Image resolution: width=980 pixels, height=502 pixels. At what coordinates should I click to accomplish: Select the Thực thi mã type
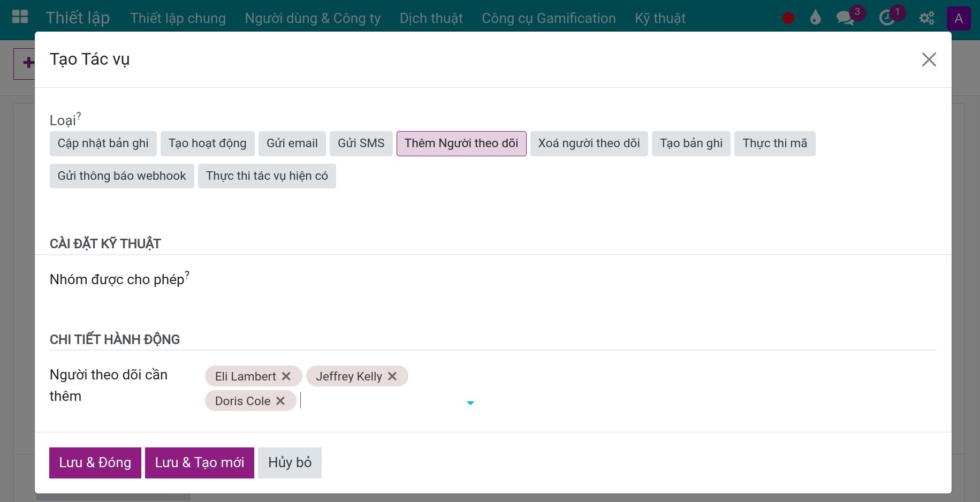[775, 143]
